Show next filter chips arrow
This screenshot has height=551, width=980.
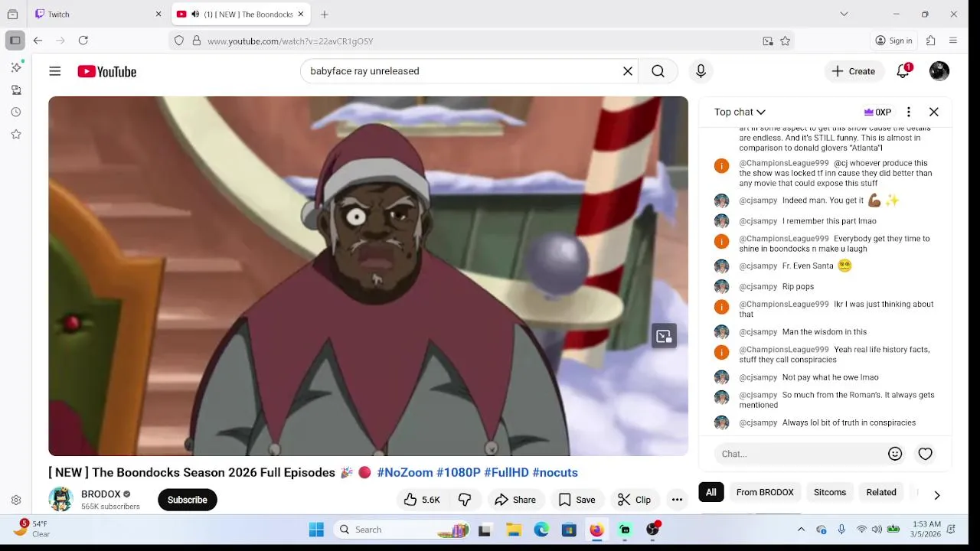936,495
